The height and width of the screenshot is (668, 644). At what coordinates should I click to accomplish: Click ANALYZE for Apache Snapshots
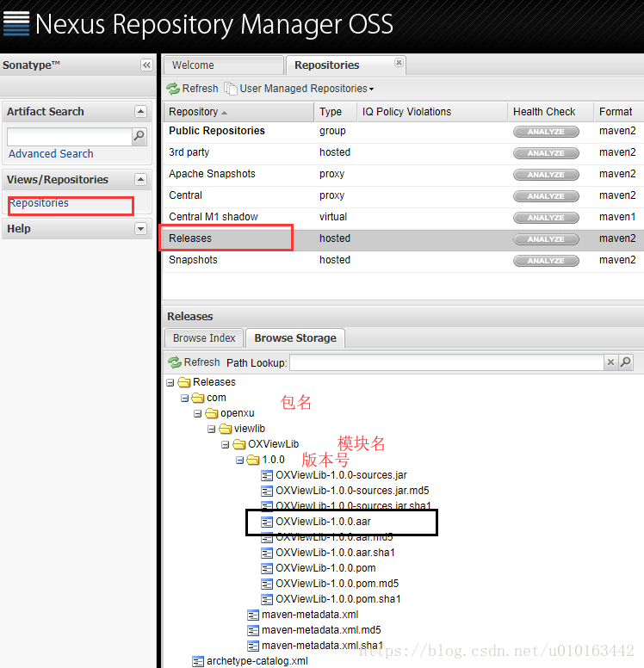pos(546,175)
